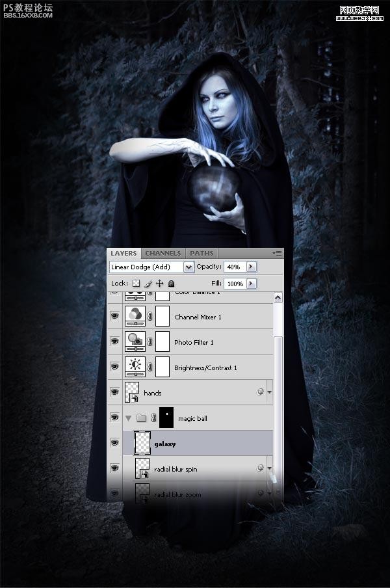Click the magic ball group mask link icon

(153, 418)
